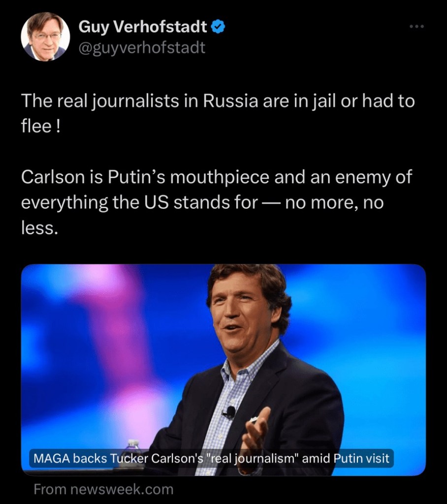Click the Guy Verhofstadt display name
447x504 pixels.
pyautogui.click(x=143, y=27)
